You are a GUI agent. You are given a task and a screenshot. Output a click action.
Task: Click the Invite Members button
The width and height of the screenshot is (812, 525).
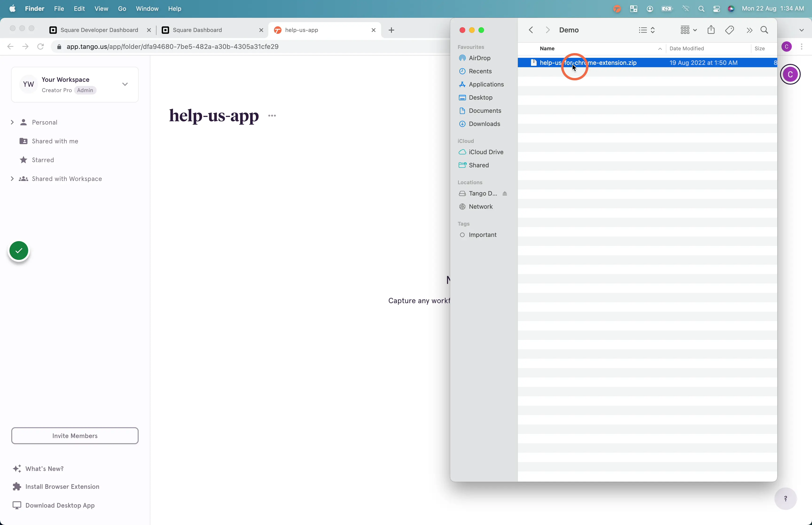(x=75, y=436)
